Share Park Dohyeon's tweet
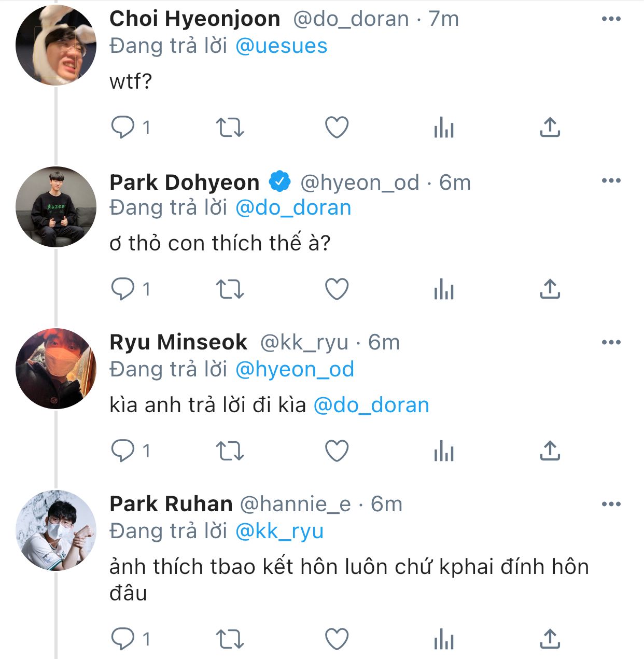644x659 pixels. click(550, 289)
